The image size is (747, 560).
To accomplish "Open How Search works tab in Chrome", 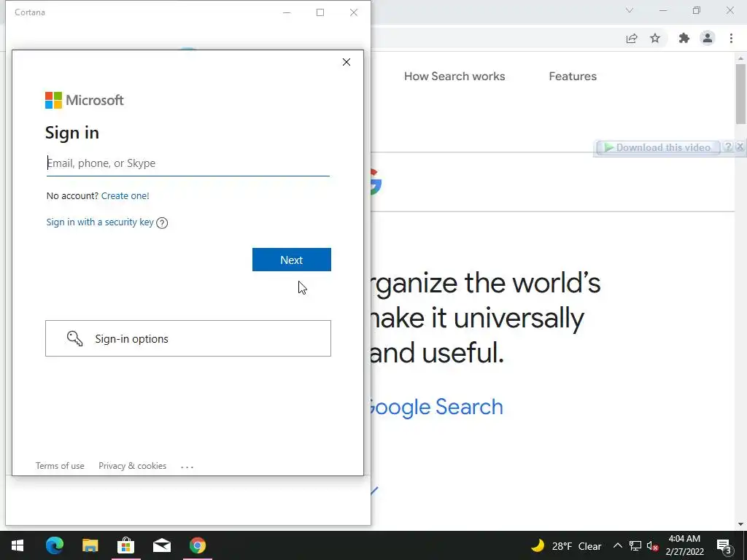I will [454, 76].
